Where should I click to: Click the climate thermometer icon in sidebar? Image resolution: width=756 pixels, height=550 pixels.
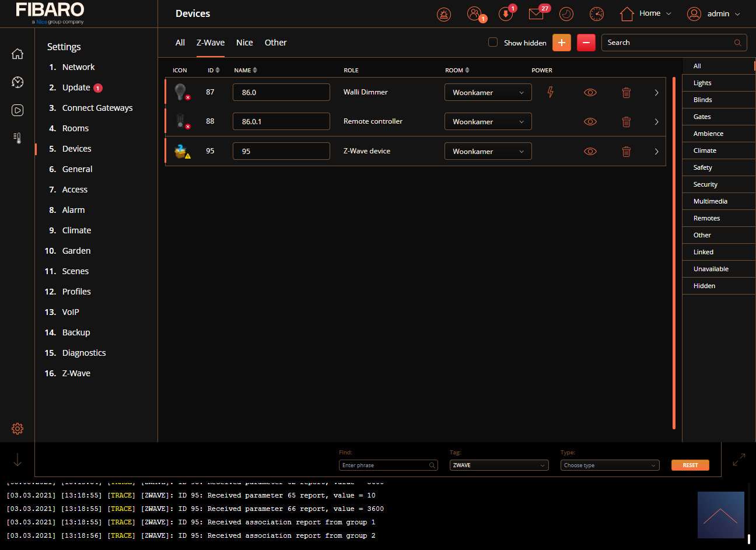point(17,138)
